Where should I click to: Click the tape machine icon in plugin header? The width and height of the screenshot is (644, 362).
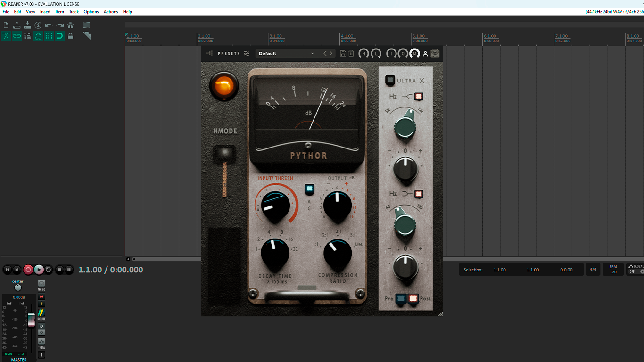[435, 54]
